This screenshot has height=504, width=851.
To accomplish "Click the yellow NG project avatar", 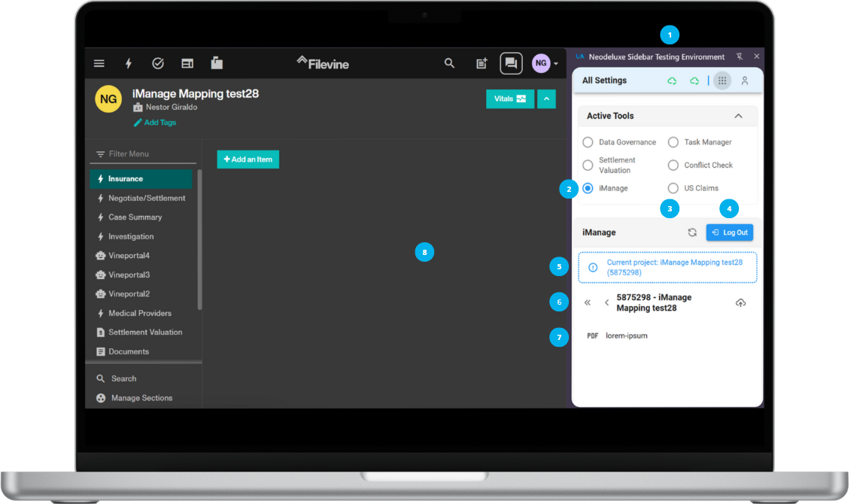I will pos(108,99).
